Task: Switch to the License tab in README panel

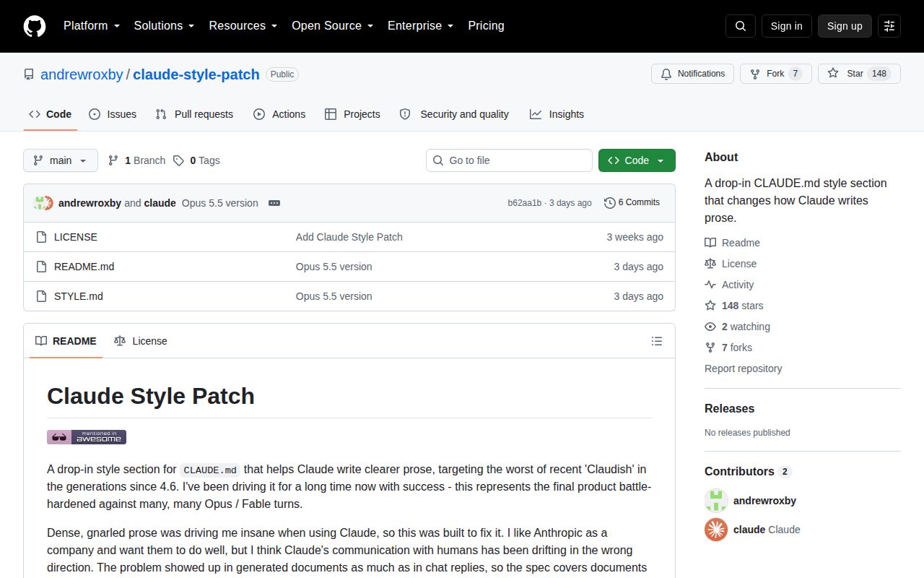Action: tap(141, 341)
